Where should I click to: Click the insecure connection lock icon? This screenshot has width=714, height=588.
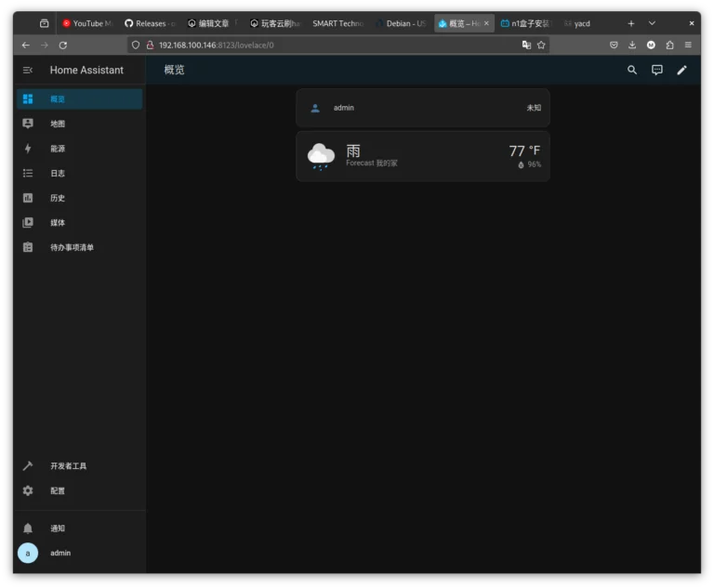pos(150,46)
